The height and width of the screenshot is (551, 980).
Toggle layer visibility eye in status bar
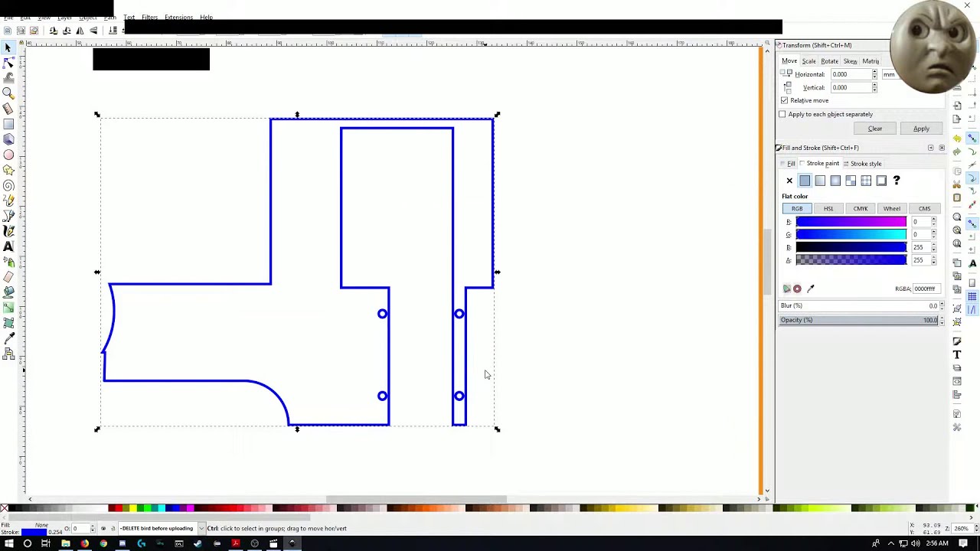(103, 528)
